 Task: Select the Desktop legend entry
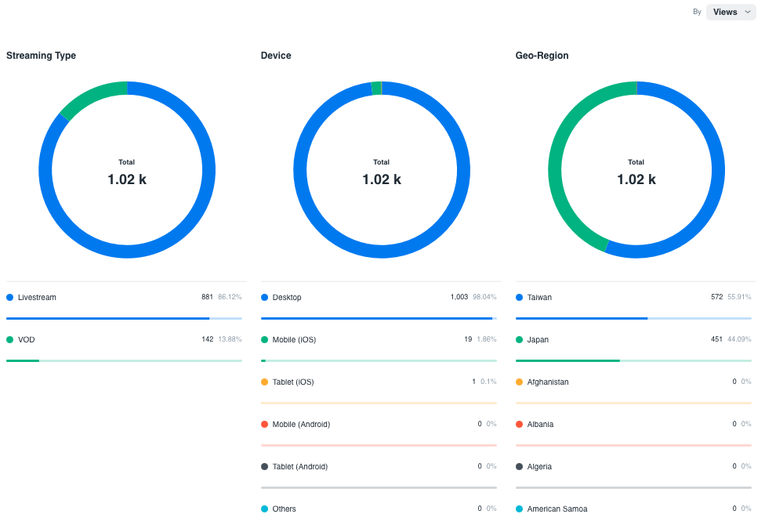click(x=287, y=298)
